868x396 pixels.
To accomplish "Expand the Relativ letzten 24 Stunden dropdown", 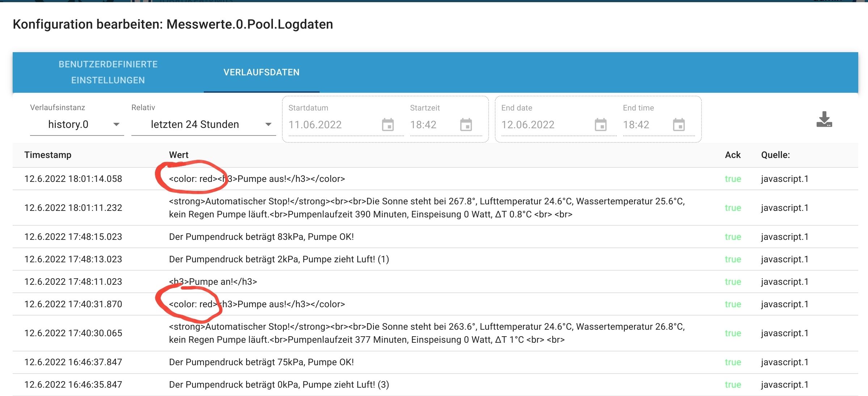I will (203, 125).
